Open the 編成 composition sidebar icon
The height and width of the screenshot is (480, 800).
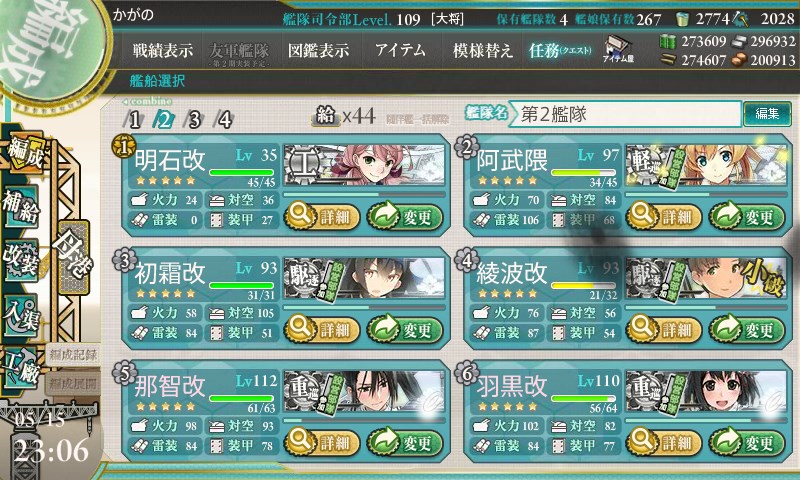point(24,154)
